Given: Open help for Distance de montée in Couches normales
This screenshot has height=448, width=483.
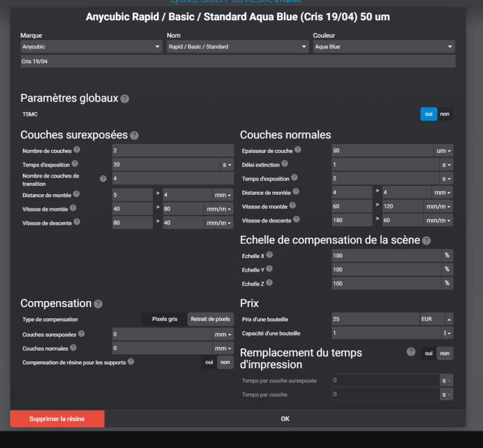Looking at the screenshot, I should coord(296,192).
